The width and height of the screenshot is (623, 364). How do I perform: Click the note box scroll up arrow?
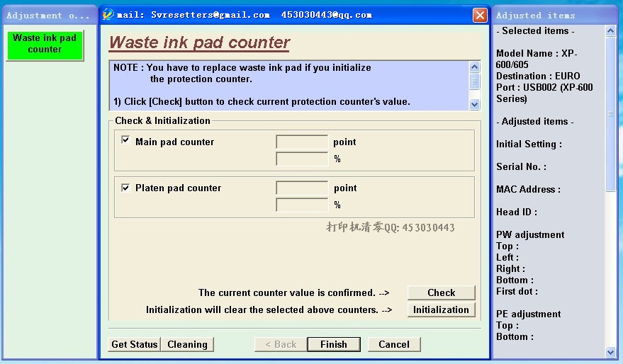pos(474,67)
